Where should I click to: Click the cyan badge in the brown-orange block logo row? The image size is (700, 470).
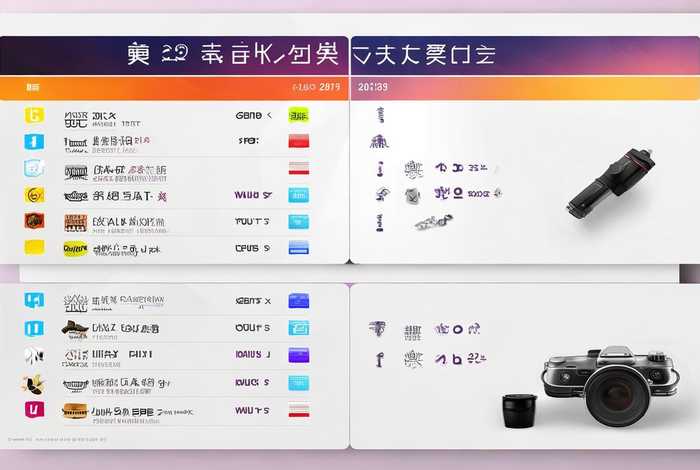point(298,222)
